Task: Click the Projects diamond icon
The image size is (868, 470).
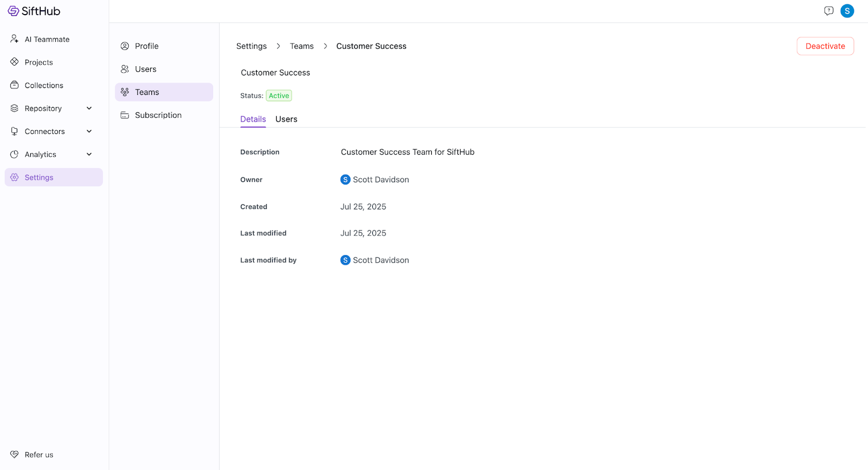Action: coord(15,62)
